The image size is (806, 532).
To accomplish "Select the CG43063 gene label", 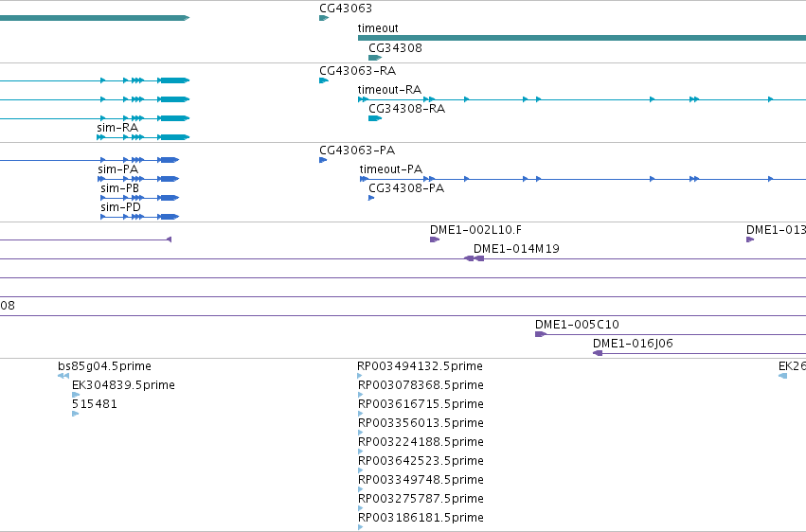I will tap(346, 9).
